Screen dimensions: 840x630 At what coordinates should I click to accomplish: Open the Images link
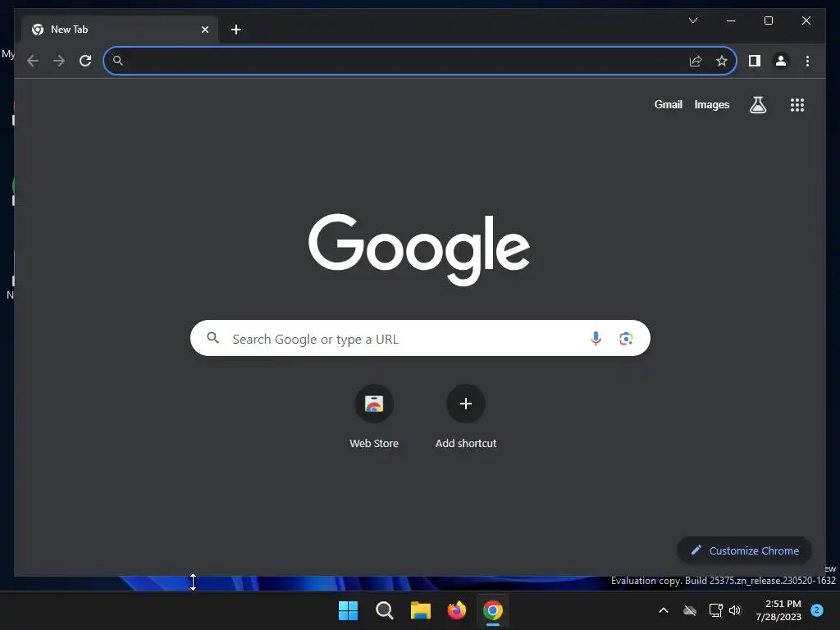(x=711, y=104)
